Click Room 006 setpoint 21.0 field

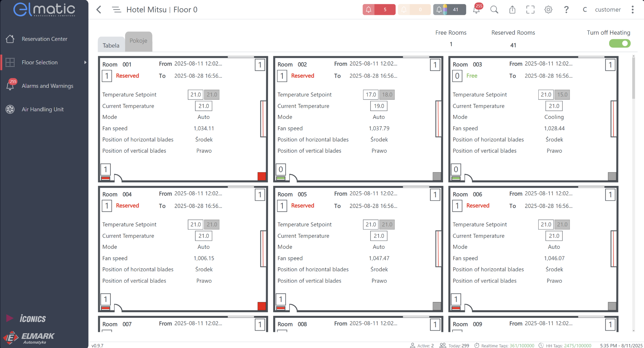tap(546, 225)
